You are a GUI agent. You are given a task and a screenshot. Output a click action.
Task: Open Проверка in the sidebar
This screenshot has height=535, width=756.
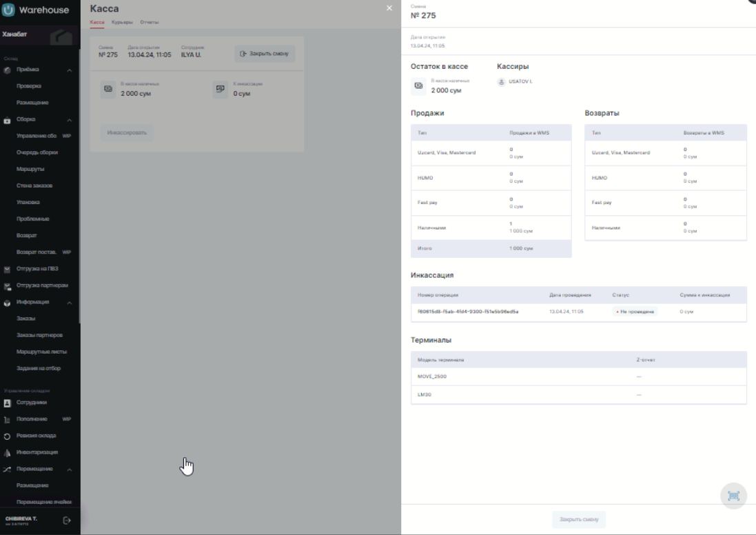(29, 86)
